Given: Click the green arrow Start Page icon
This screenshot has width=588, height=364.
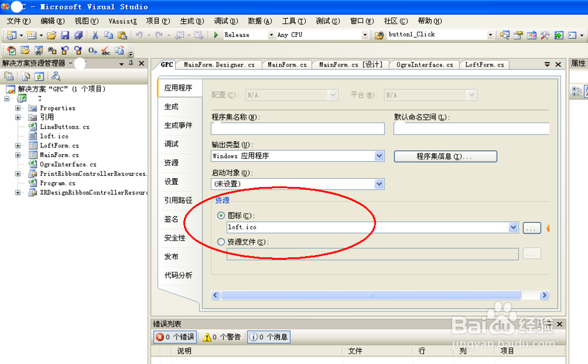Looking at the screenshot, I should tap(559, 35).
